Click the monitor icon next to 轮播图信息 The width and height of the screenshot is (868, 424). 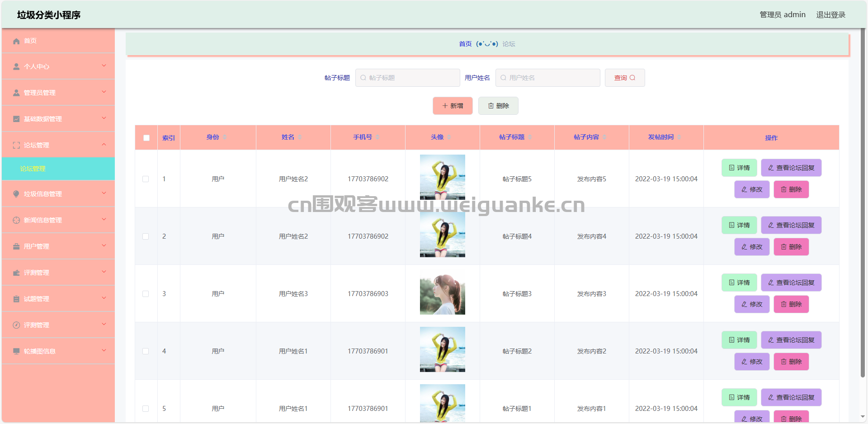pos(16,351)
